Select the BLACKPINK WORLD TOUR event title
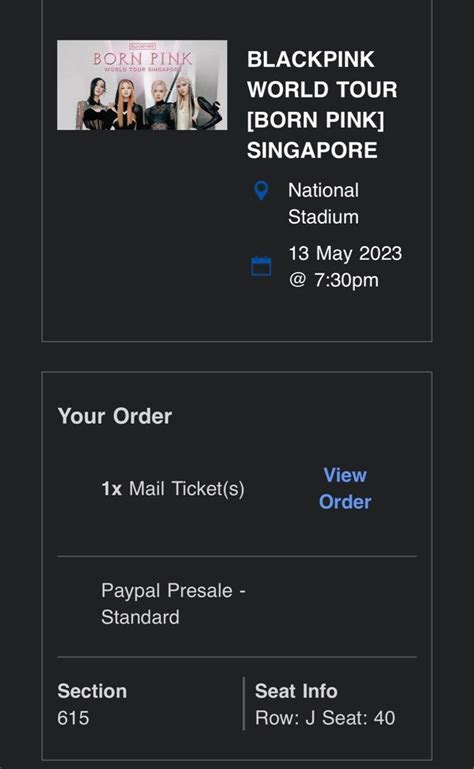 (x=322, y=104)
